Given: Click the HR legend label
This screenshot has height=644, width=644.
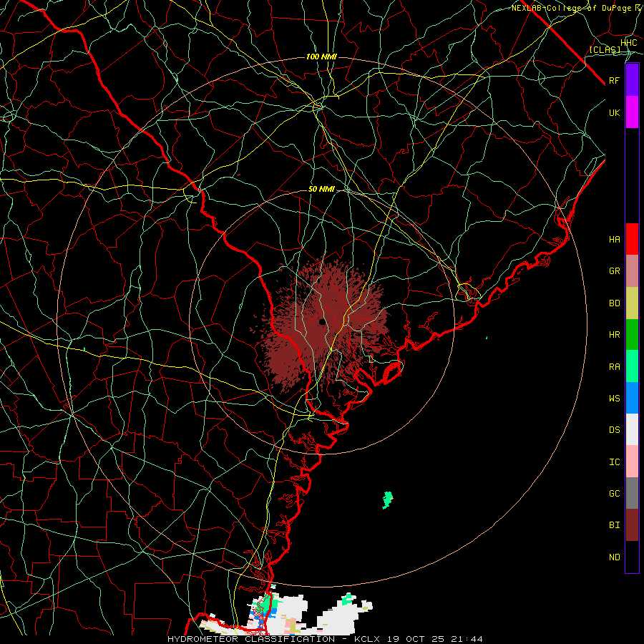Looking at the screenshot, I should [614, 335].
